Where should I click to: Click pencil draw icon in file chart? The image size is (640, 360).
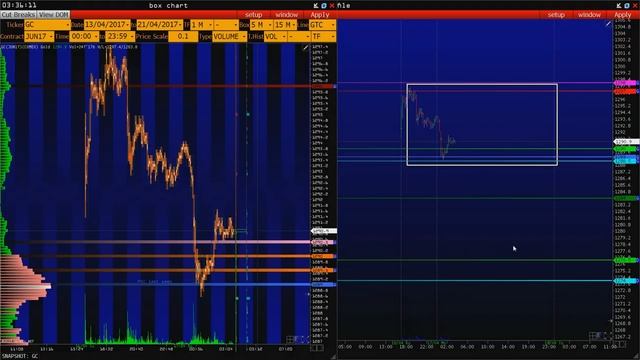[x=608, y=24]
